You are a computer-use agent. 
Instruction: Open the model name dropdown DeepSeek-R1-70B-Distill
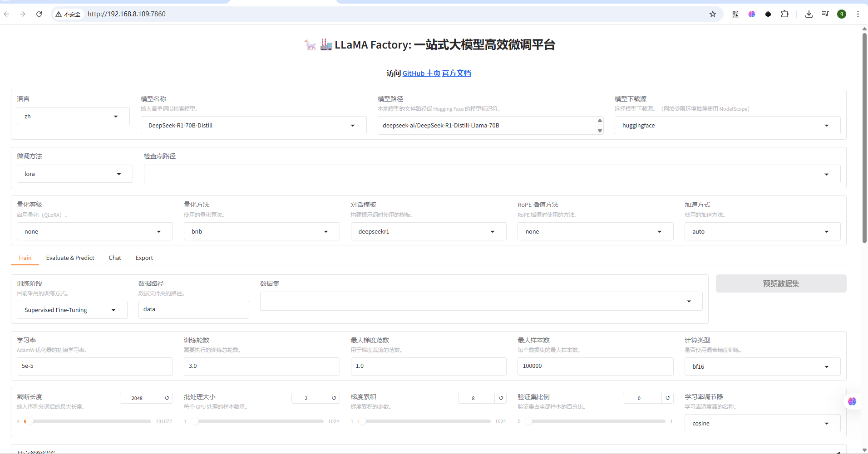pos(254,125)
